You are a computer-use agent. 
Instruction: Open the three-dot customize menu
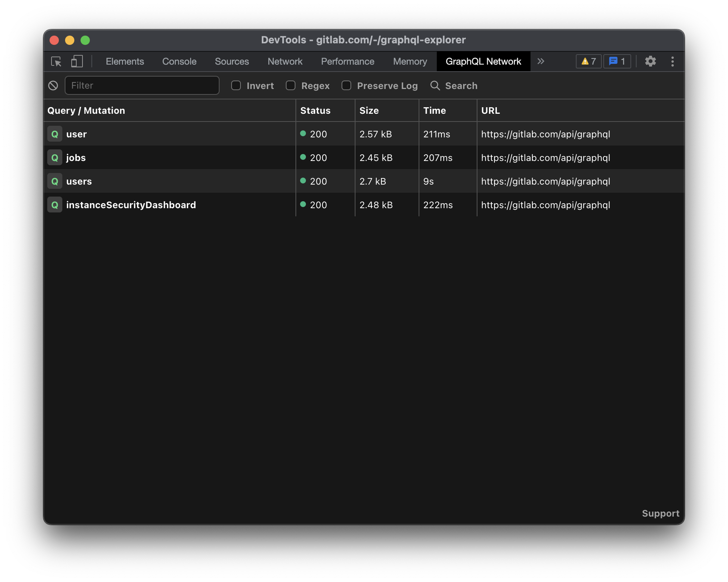[673, 61]
